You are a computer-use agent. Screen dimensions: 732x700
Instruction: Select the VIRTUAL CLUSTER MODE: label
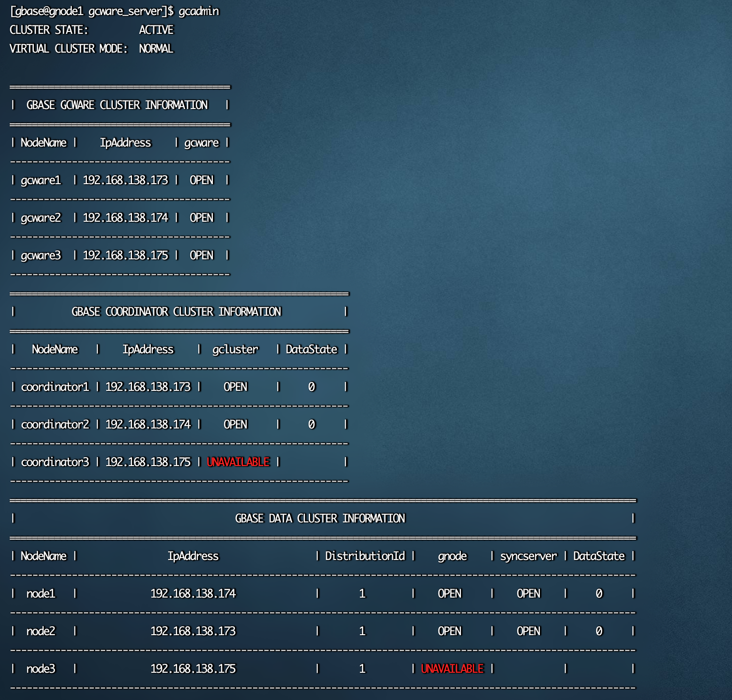click(69, 49)
